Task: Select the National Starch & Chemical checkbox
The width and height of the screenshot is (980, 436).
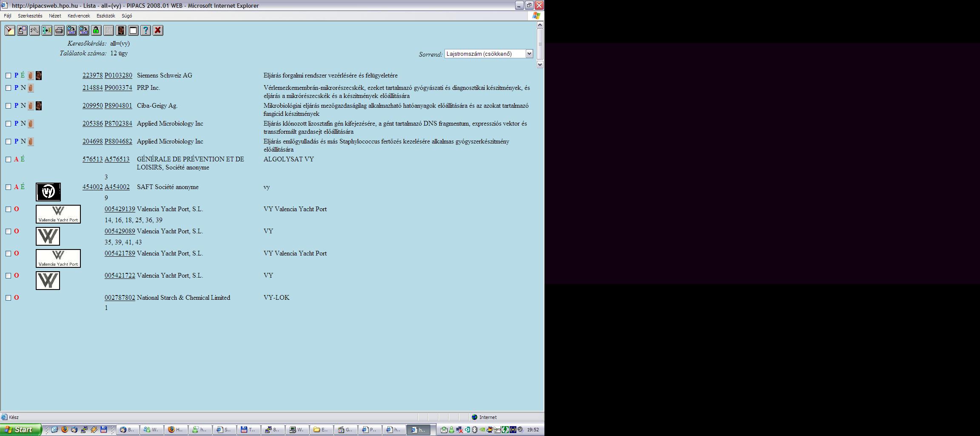Action: tap(8, 298)
